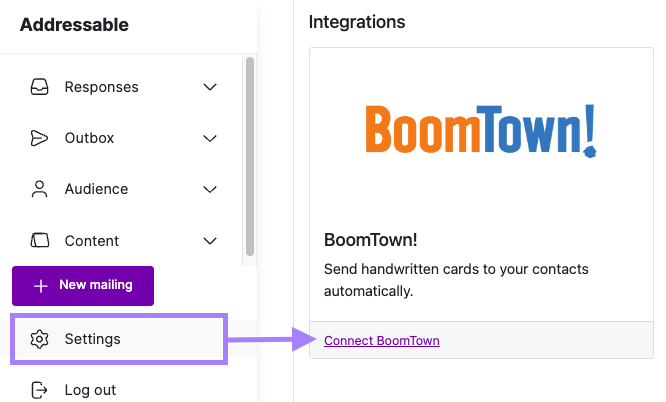Expand the Responses chevron

pyautogui.click(x=210, y=87)
